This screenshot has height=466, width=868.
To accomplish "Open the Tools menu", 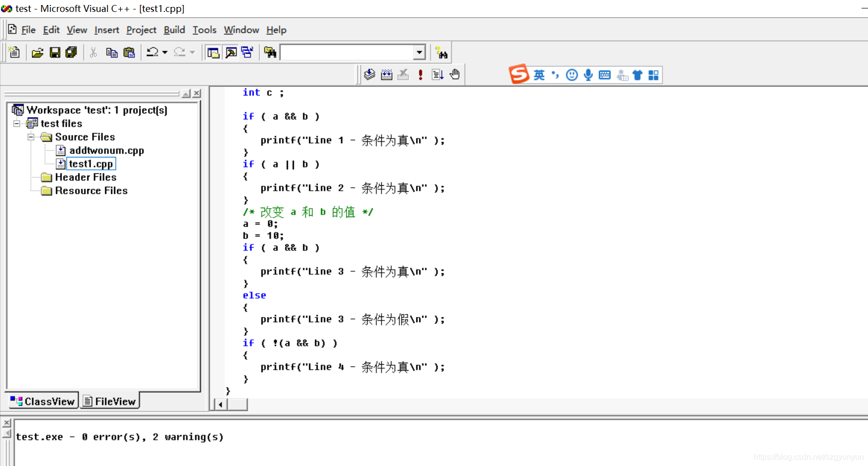I will (x=204, y=30).
